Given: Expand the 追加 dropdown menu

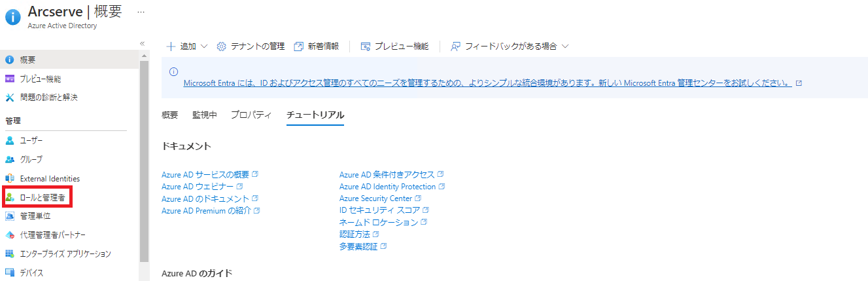Looking at the screenshot, I should click(x=186, y=47).
